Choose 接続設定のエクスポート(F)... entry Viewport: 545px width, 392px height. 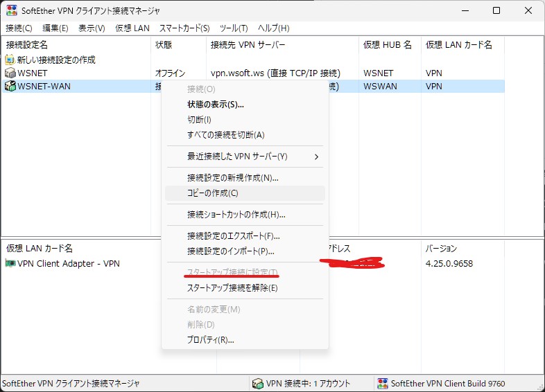click(x=245, y=236)
